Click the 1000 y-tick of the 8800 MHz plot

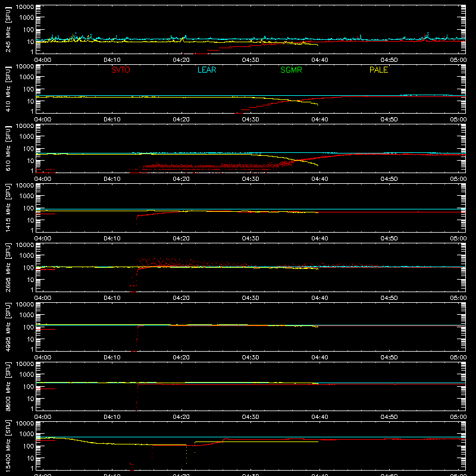(27, 374)
